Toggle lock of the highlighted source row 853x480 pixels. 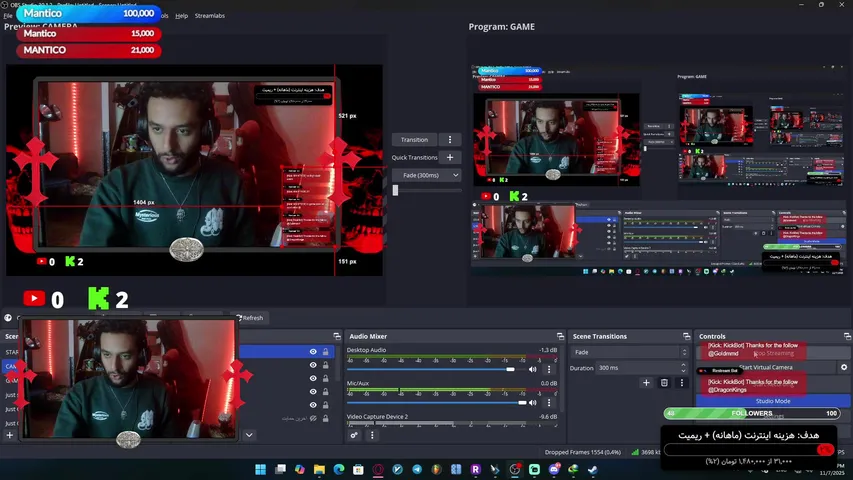coord(325,352)
